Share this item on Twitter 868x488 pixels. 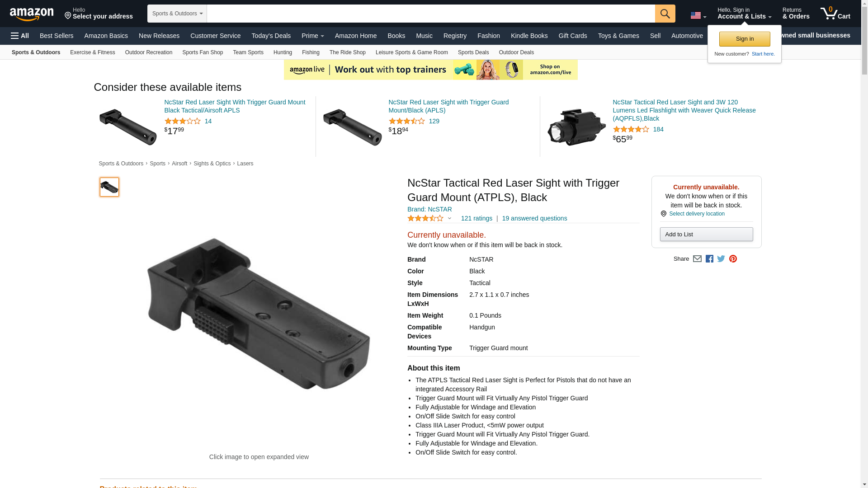(721, 259)
